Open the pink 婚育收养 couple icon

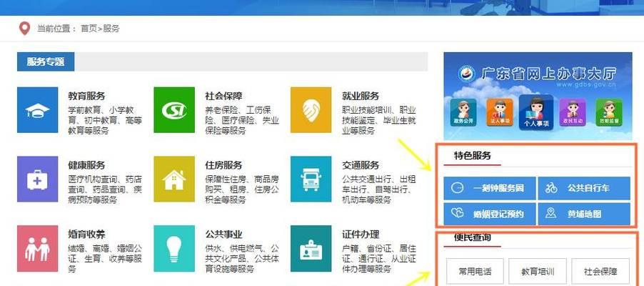tap(37, 249)
